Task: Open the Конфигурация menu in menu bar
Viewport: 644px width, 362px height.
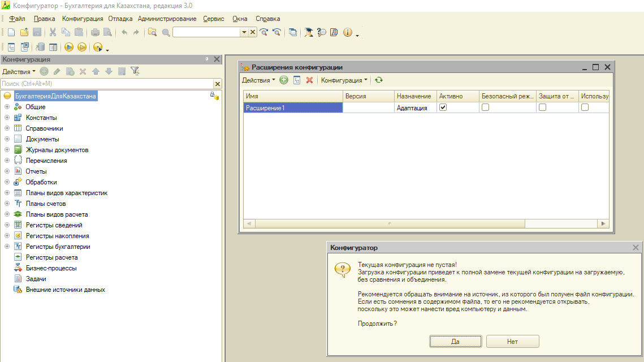Action: pyautogui.click(x=83, y=19)
